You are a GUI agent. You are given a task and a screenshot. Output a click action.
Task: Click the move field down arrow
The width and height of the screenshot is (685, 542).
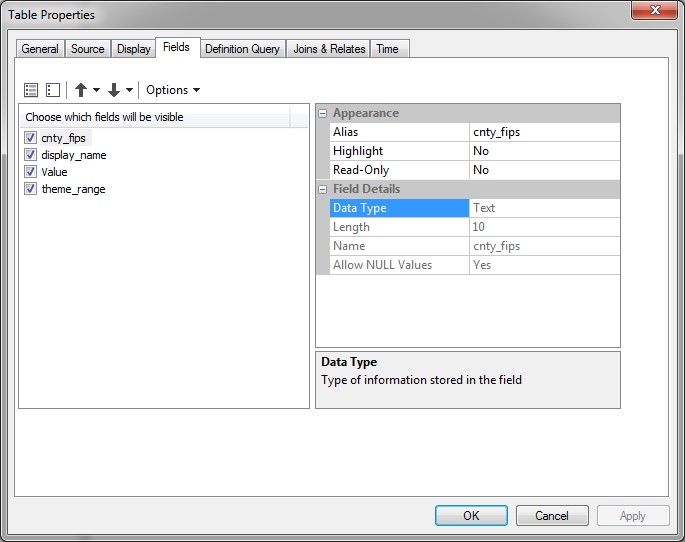click(x=114, y=90)
